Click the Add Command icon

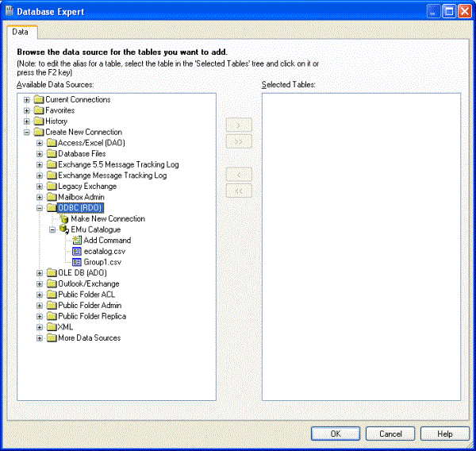coord(77,241)
